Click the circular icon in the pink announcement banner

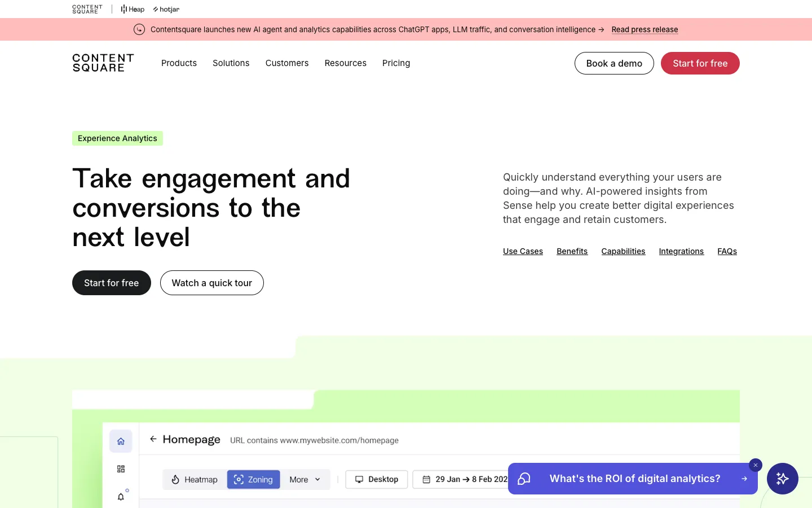coord(139,29)
